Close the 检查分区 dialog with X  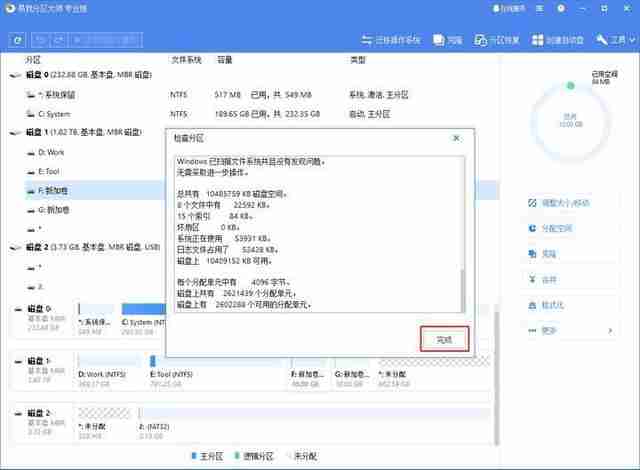(457, 137)
